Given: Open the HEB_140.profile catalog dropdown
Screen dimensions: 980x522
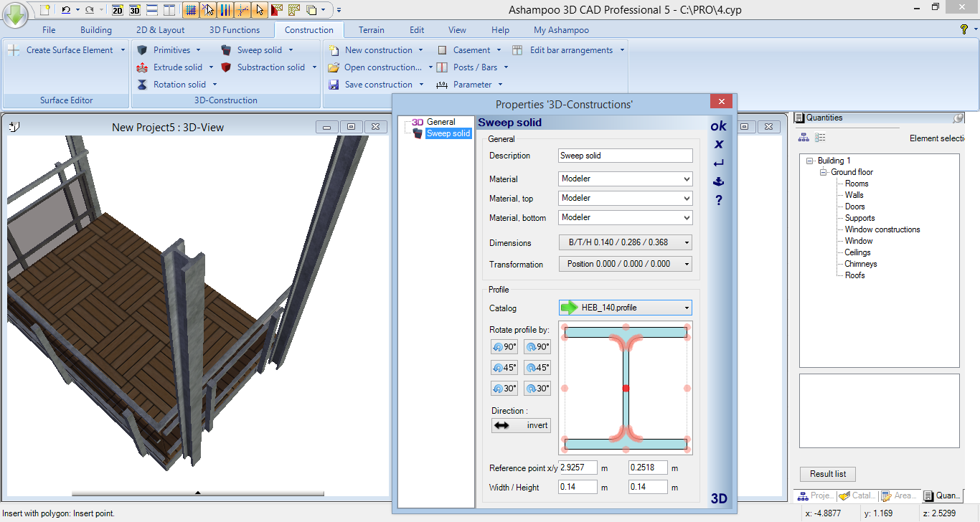Looking at the screenshot, I should (625, 308).
